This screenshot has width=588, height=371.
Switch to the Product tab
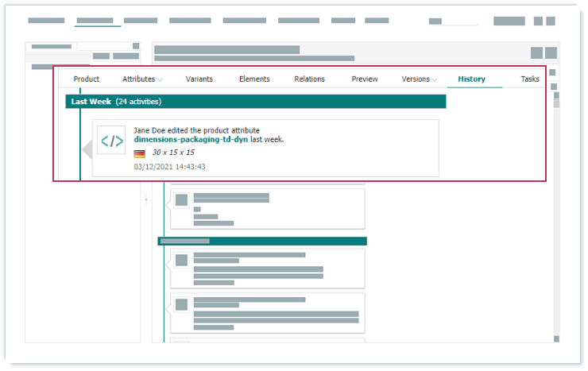[x=87, y=79]
